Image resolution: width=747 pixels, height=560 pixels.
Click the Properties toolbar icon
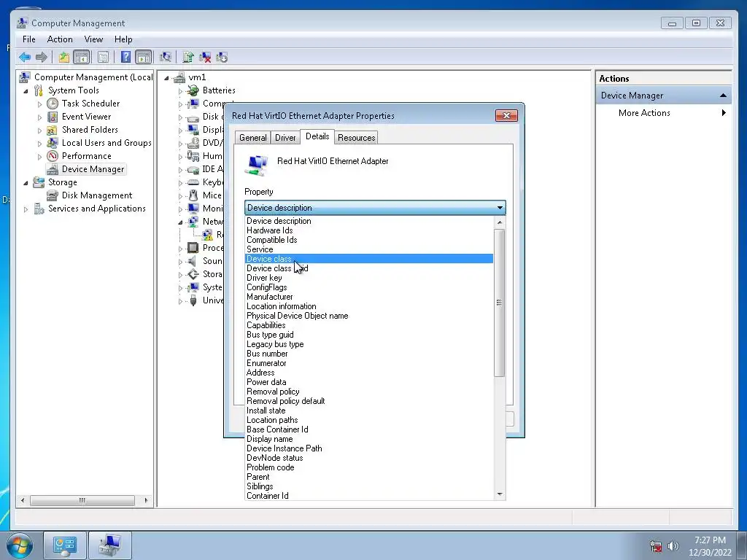coord(103,58)
